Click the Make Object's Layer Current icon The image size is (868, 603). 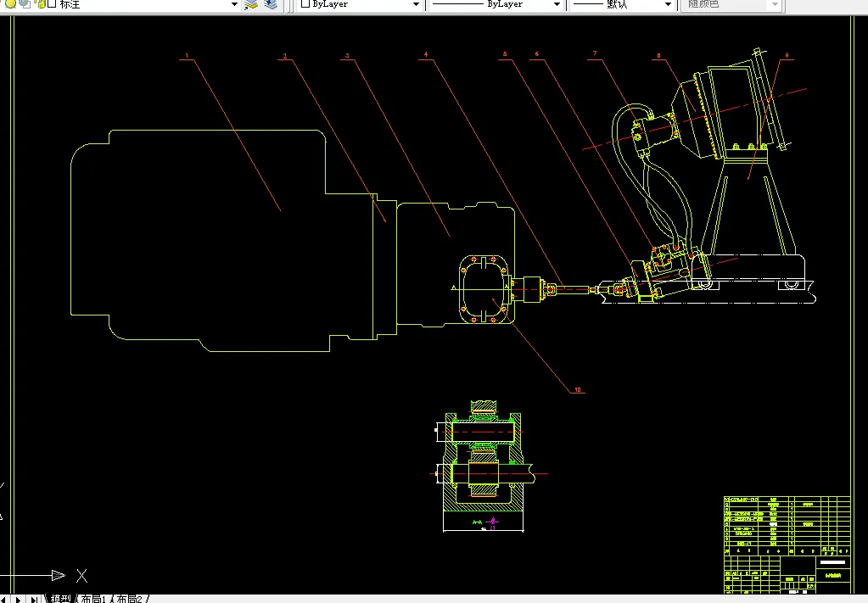(x=251, y=4)
